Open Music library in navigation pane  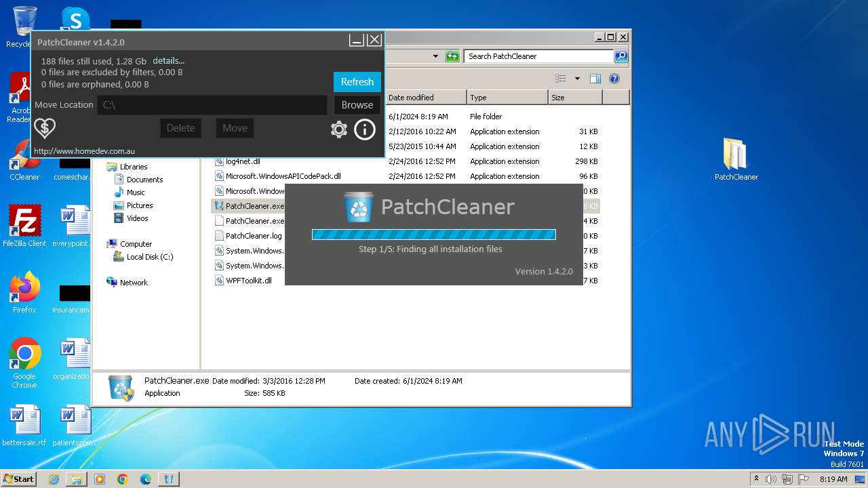click(x=136, y=192)
